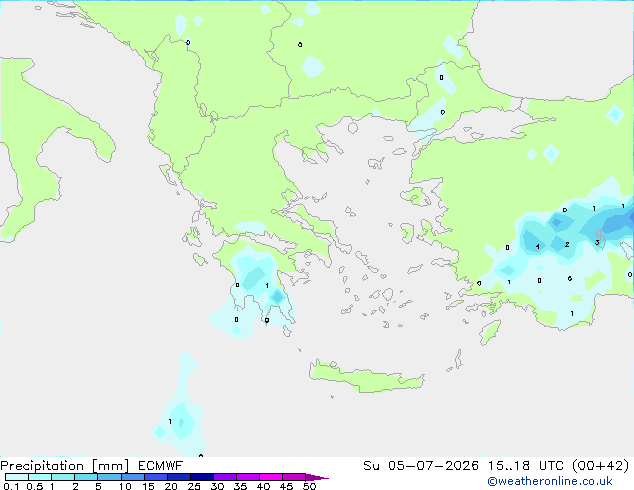This screenshot has width=634, height=490.
Task: Click the '0.1' legend scale label
Action: [11, 486]
